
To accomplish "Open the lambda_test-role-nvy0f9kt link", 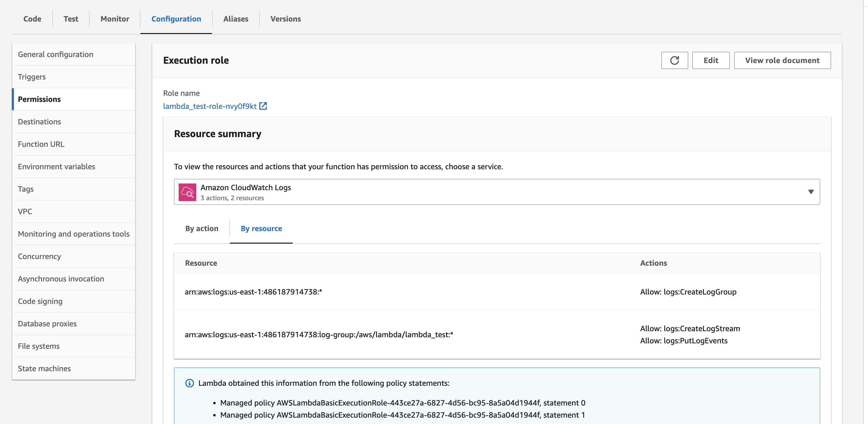I will pos(210,106).
